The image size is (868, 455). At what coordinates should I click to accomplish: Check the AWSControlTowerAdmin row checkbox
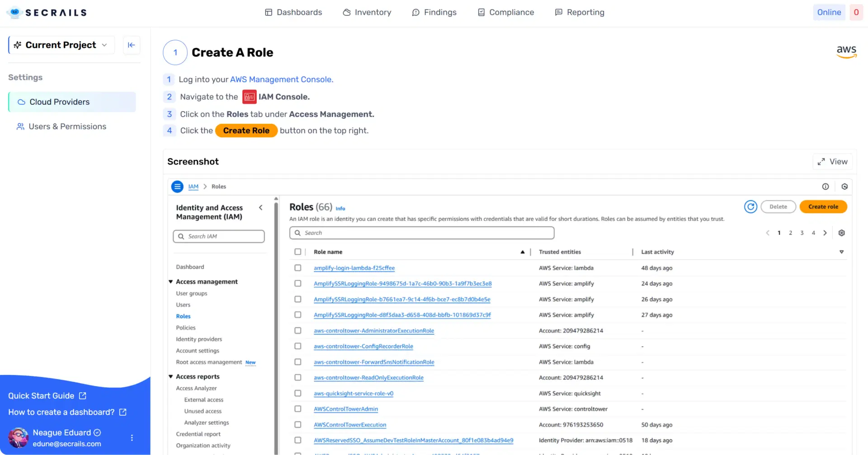(x=297, y=408)
